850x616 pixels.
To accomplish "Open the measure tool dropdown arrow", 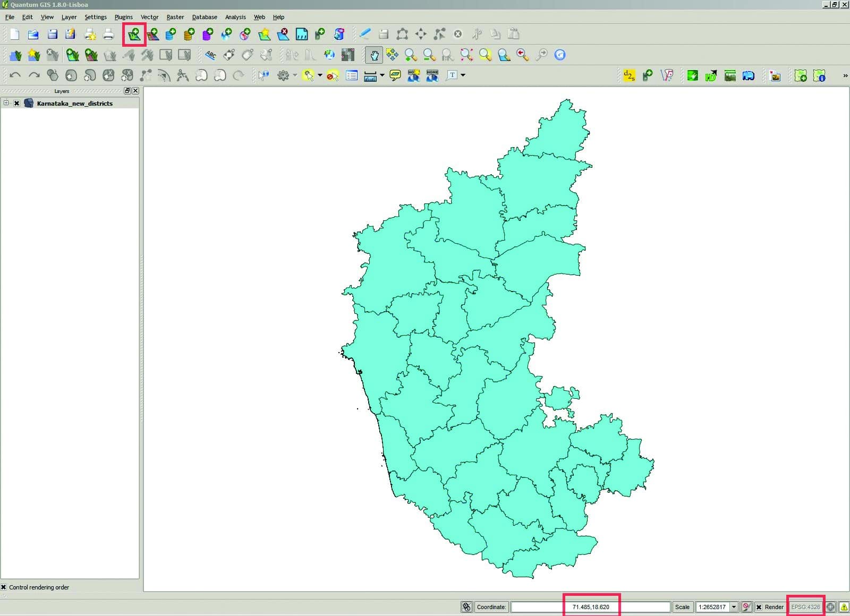I will (381, 75).
